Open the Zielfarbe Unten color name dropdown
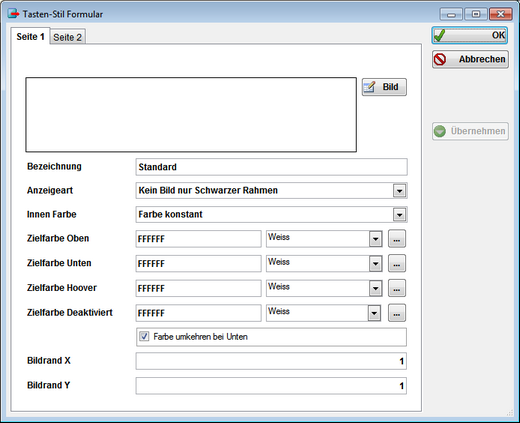 (375, 264)
